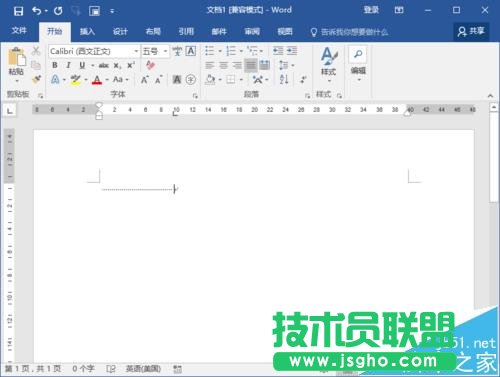Open the Calibri font name dropdown
The width and height of the screenshot is (500, 377).
pyautogui.click(x=136, y=51)
